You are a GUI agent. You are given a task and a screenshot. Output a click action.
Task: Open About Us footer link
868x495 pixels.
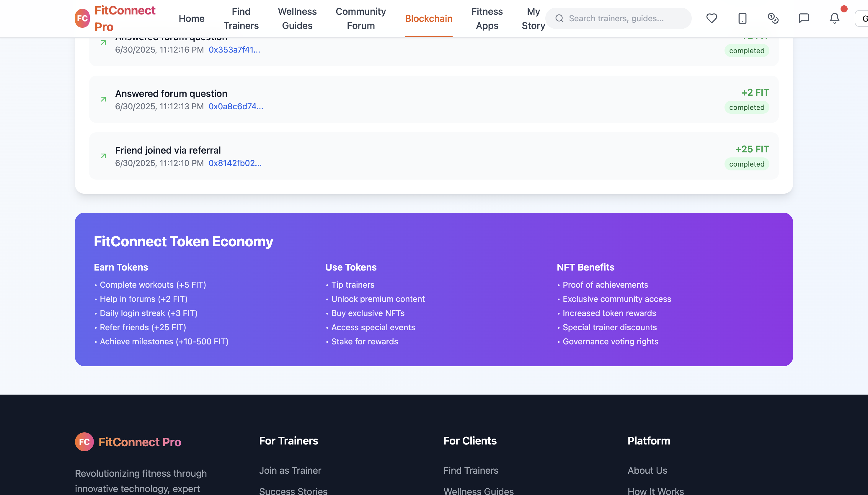[x=647, y=470]
